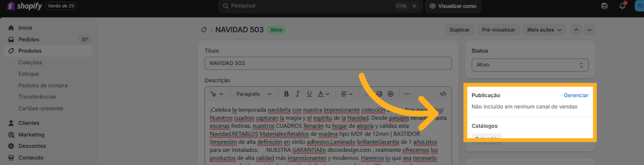Viewport: 644px width, 165px height.
Task: Expand the Parágrafo style dropdown
Action: pos(254,94)
